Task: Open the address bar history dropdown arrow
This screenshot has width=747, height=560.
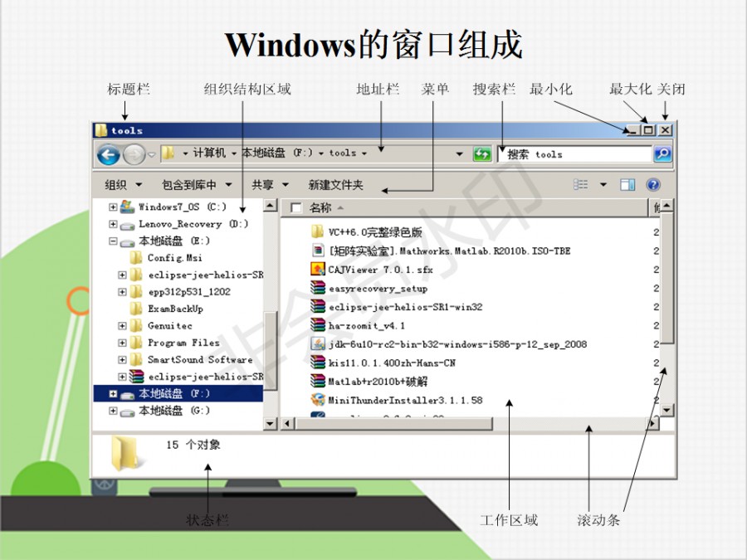Action: 460,154
